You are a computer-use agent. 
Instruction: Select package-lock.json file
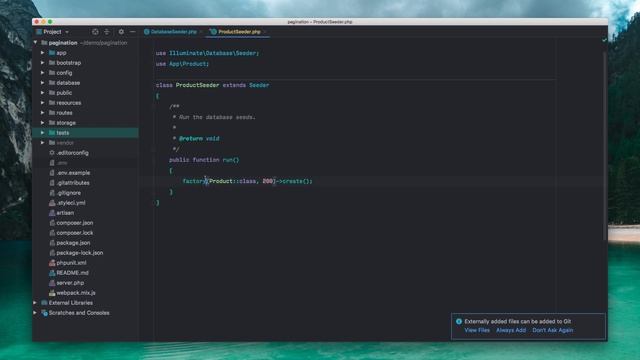tap(80, 253)
